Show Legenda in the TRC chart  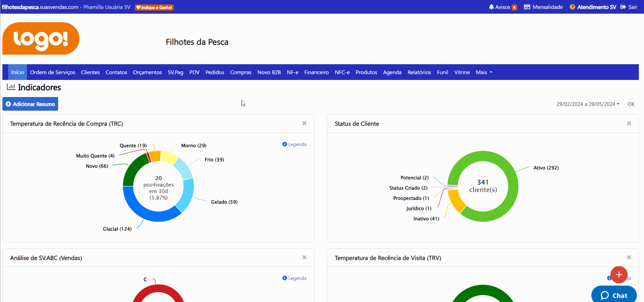(x=294, y=144)
